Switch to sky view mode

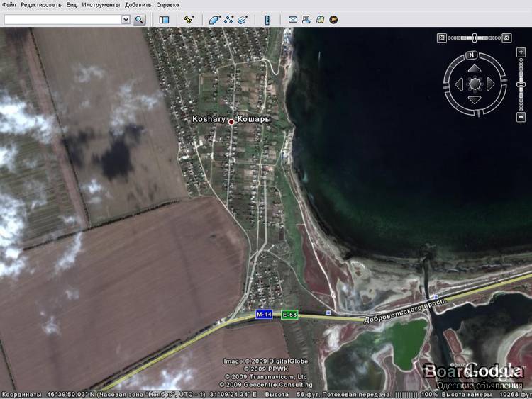[333, 20]
